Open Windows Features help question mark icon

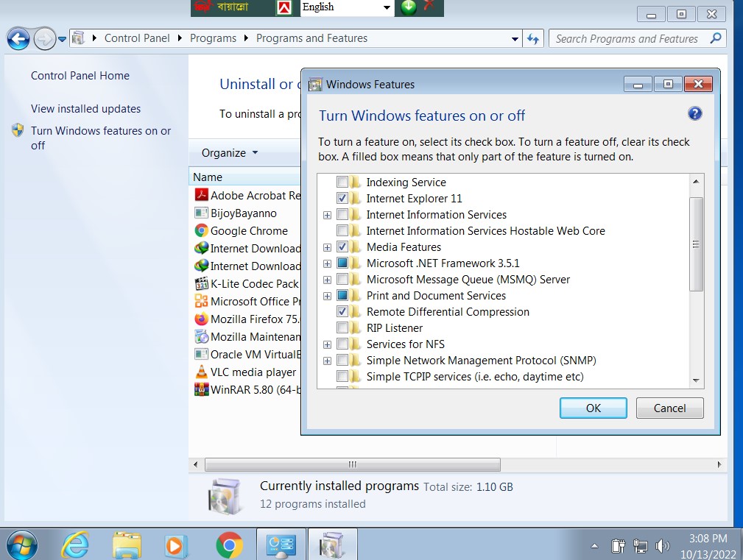tap(694, 113)
